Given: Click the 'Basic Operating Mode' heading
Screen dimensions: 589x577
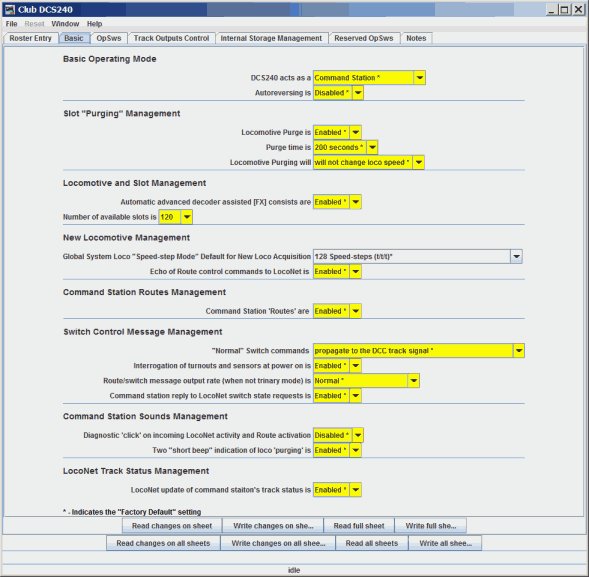Looking at the screenshot, I should [110, 59].
